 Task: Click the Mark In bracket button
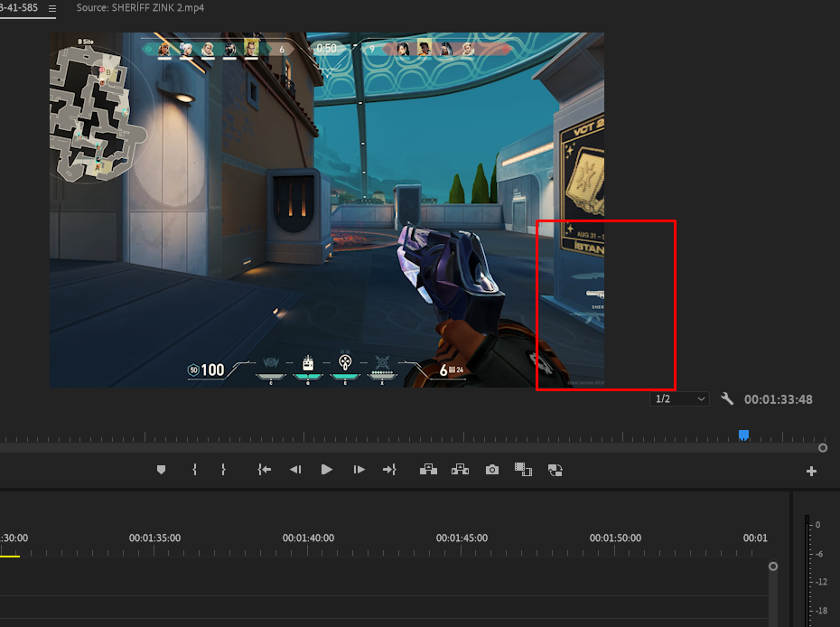point(194,470)
